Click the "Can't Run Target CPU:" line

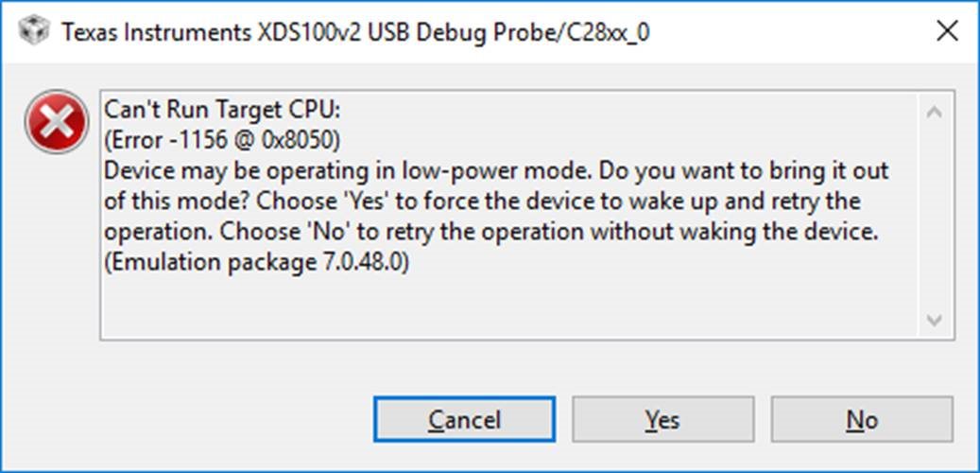[222, 110]
